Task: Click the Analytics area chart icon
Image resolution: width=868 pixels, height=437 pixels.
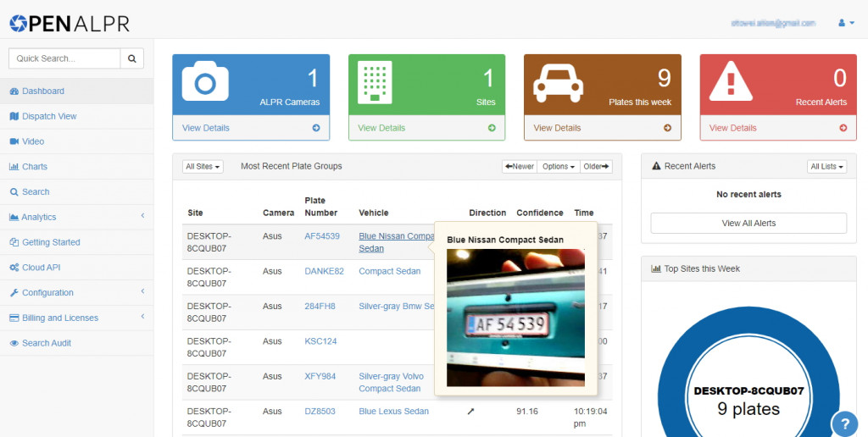Action: coord(14,217)
